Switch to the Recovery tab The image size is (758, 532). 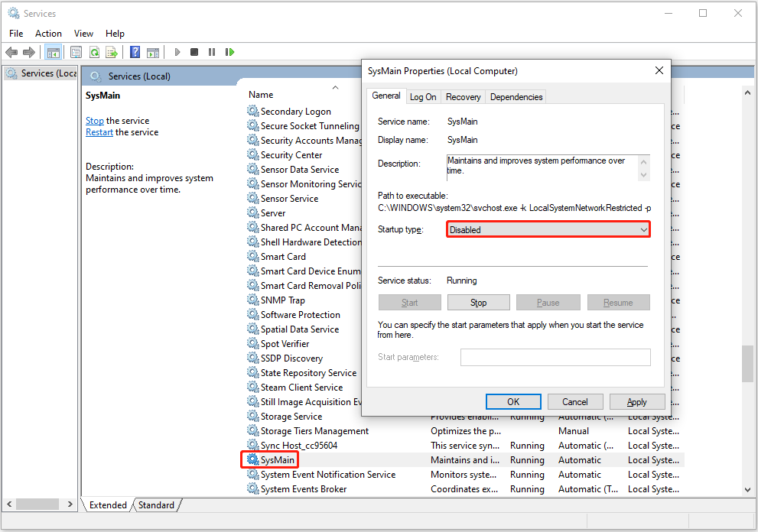[463, 97]
